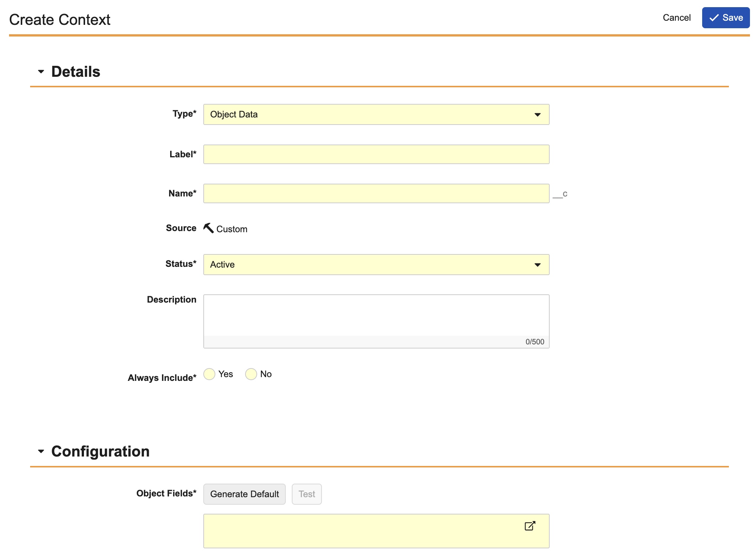The height and width of the screenshot is (554, 756).
Task: Click the Description text area
Action: [376, 315]
